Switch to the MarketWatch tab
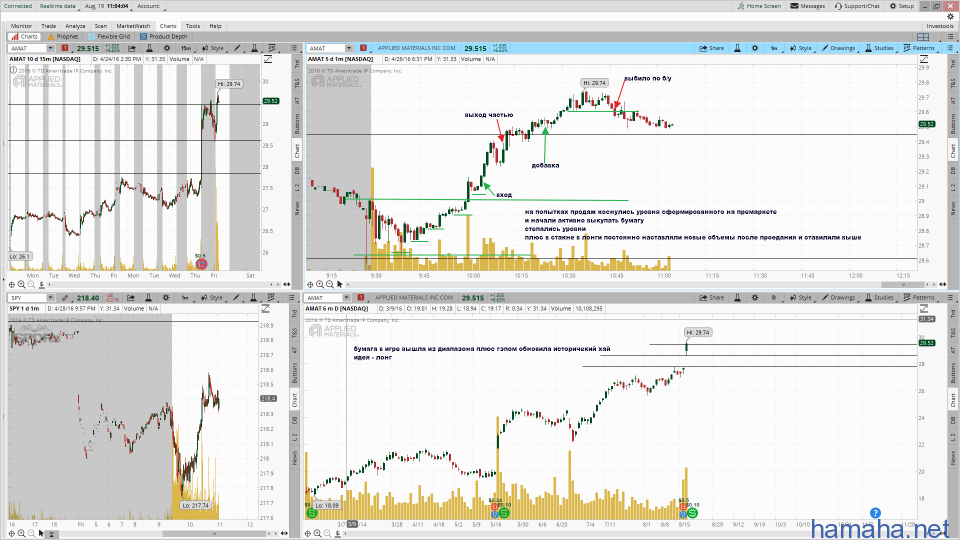 click(133, 26)
